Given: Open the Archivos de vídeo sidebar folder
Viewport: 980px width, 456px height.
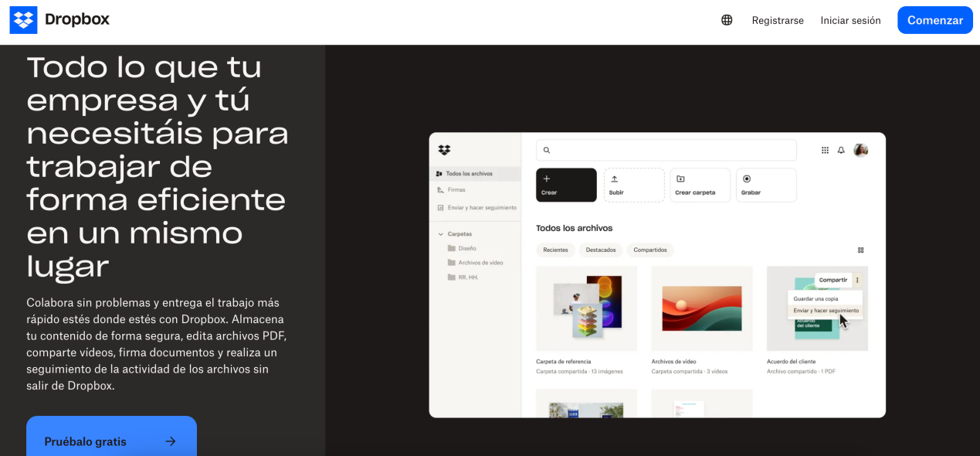Looking at the screenshot, I should (475, 263).
